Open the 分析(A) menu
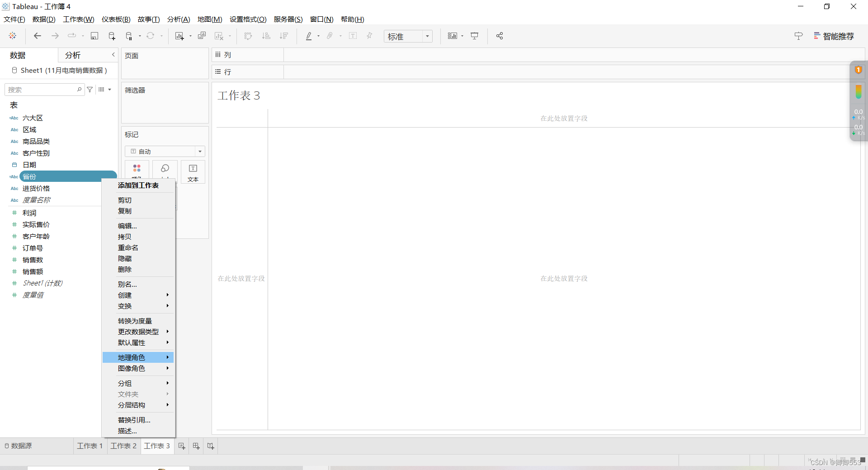This screenshot has height=470, width=868. (179, 19)
